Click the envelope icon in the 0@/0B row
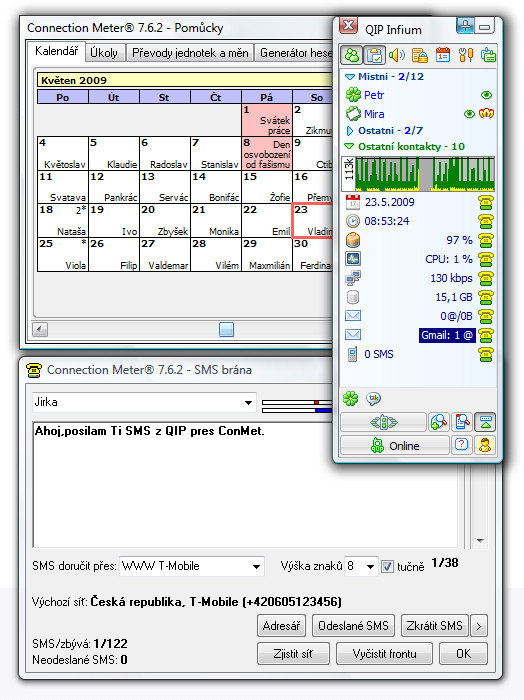 tap(353, 316)
